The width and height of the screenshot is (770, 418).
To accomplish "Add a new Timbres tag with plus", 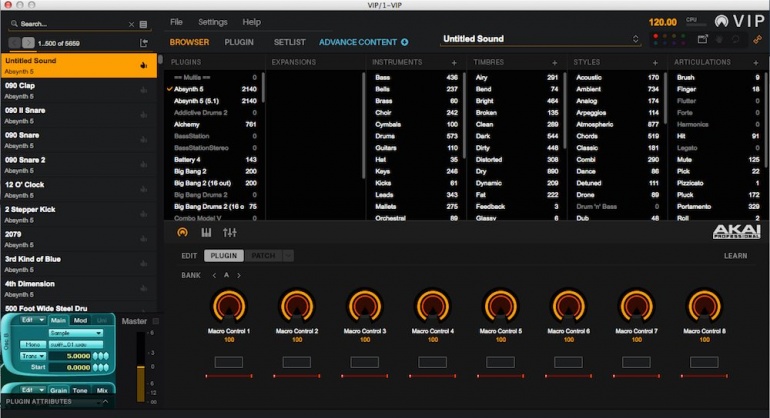I will [554, 62].
